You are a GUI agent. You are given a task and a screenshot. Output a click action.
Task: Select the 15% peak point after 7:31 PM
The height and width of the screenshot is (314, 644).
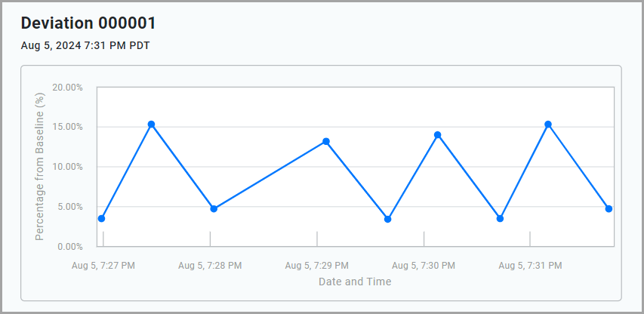[x=548, y=125]
